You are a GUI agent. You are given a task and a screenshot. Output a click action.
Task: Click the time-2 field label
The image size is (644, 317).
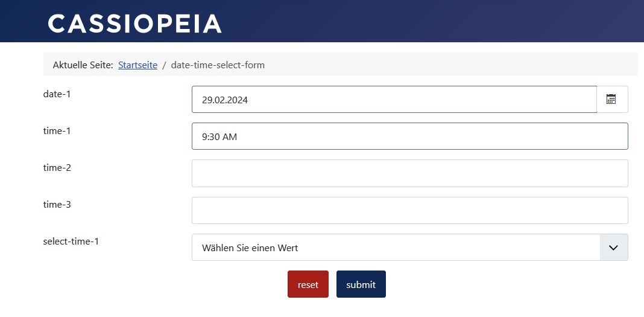click(x=57, y=167)
